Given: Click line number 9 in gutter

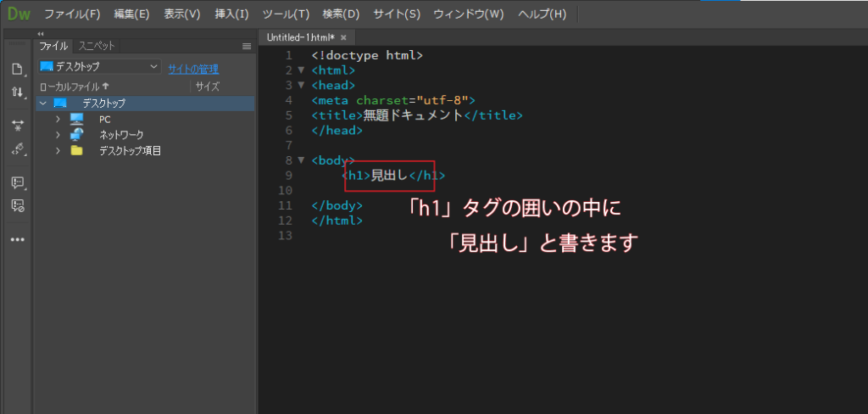Looking at the screenshot, I should (x=288, y=176).
